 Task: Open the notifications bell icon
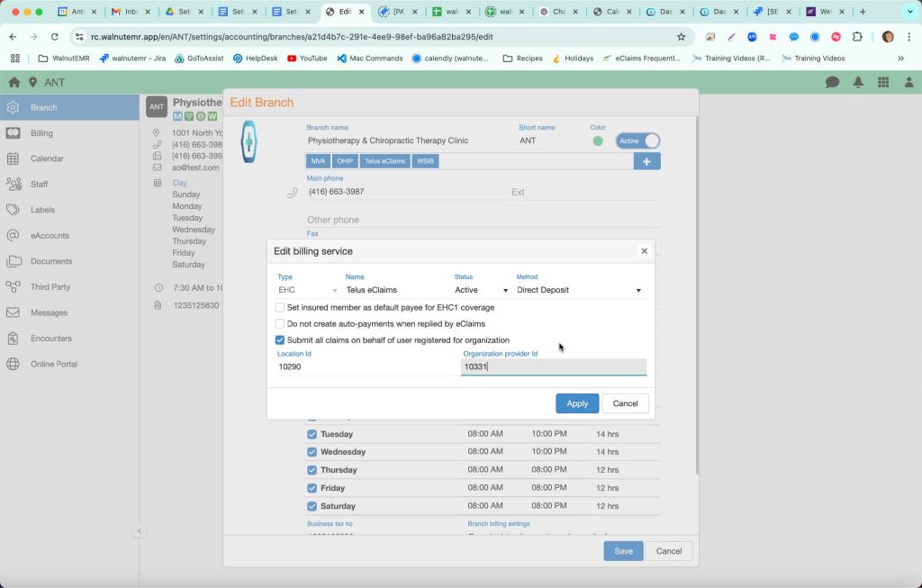click(x=858, y=82)
